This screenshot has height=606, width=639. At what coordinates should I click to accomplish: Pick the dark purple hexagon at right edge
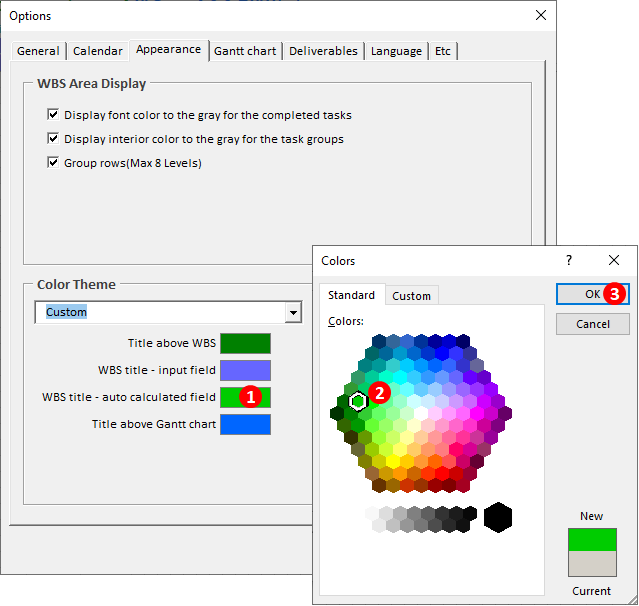point(505,414)
